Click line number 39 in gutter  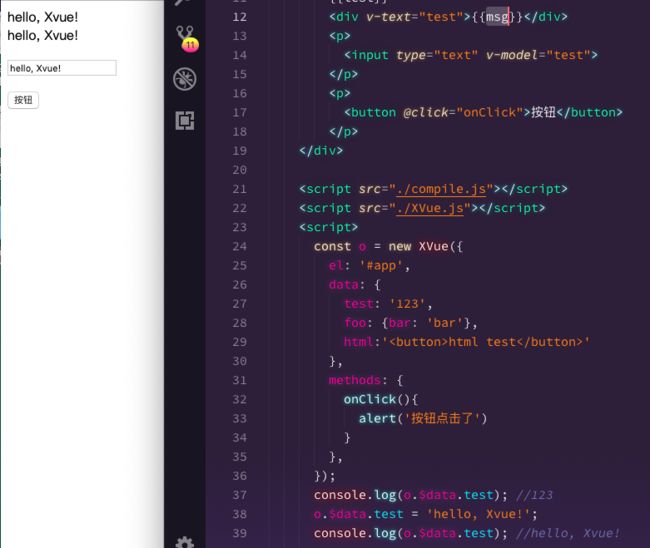tap(240, 533)
